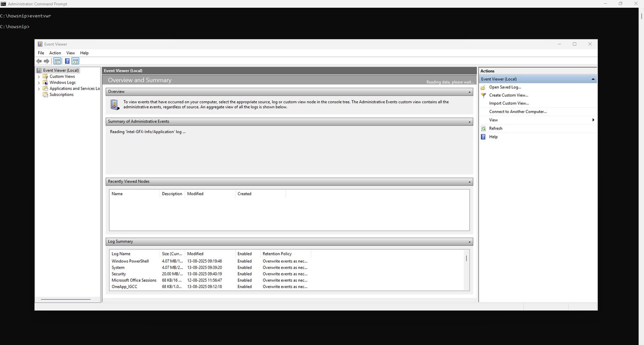Open the Action menu
644x345 pixels.
click(55, 53)
